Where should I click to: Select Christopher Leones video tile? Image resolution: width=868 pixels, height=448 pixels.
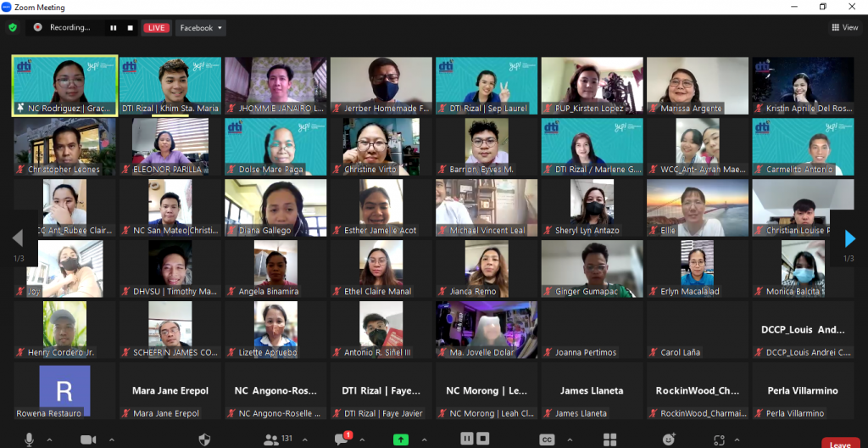pyautogui.click(x=64, y=147)
